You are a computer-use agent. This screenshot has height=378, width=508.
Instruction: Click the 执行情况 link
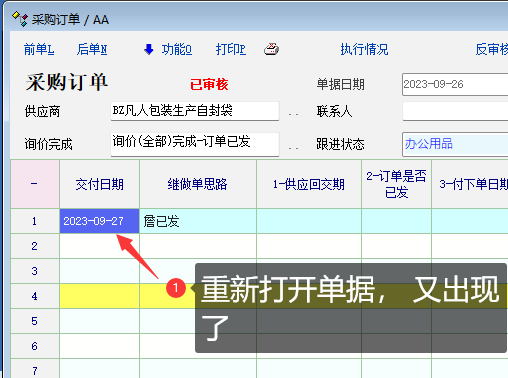(364, 49)
